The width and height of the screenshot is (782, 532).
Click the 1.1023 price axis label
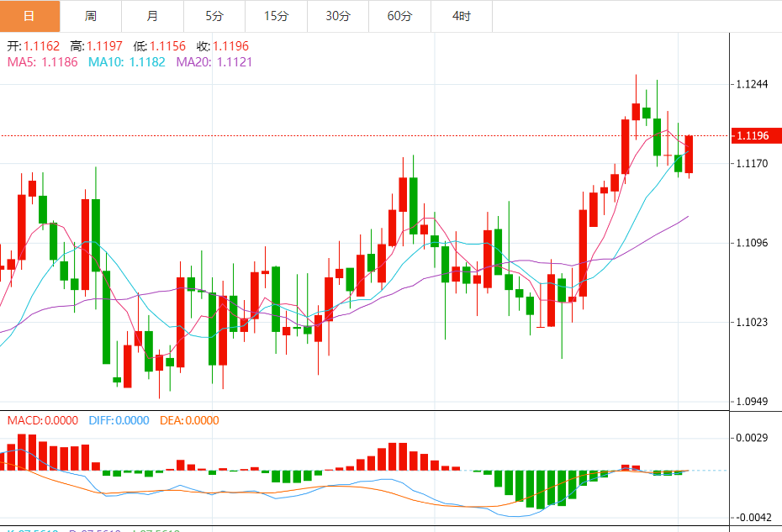point(752,322)
